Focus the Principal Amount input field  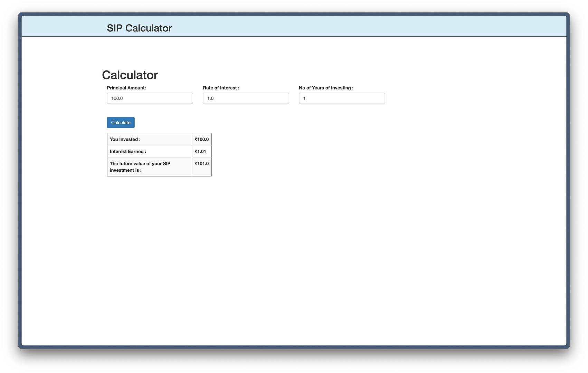pyautogui.click(x=150, y=98)
